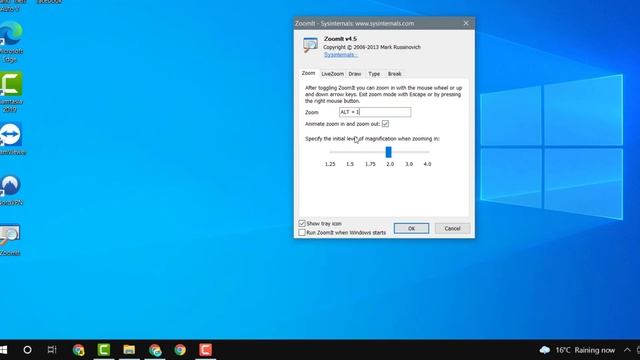Open File Explorer from the taskbar
The image size is (640, 360).
tap(129, 350)
